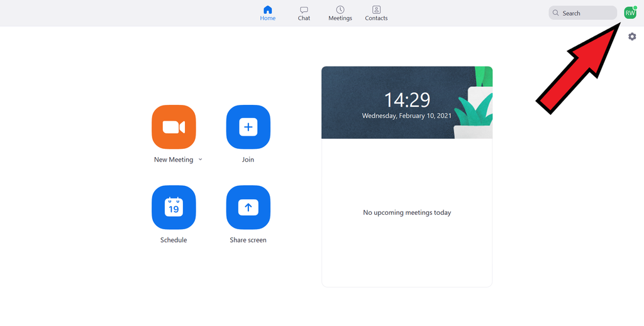The image size is (644, 326).
Task: Switch to the Chat tab label
Action: (304, 18)
